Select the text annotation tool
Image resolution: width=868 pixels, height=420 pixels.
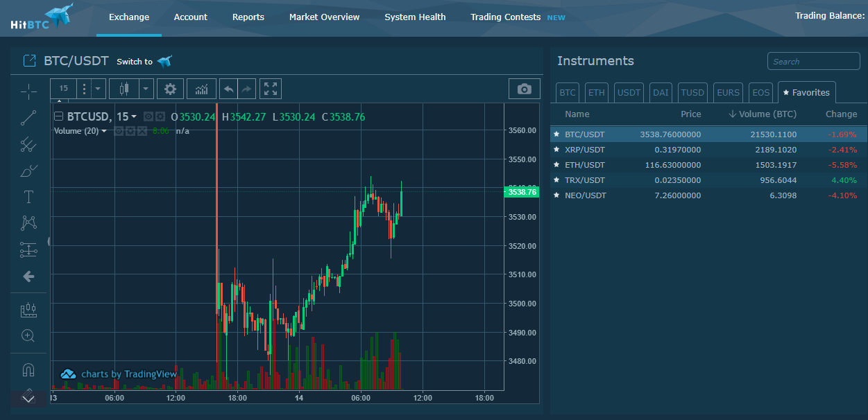[x=28, y=197]
